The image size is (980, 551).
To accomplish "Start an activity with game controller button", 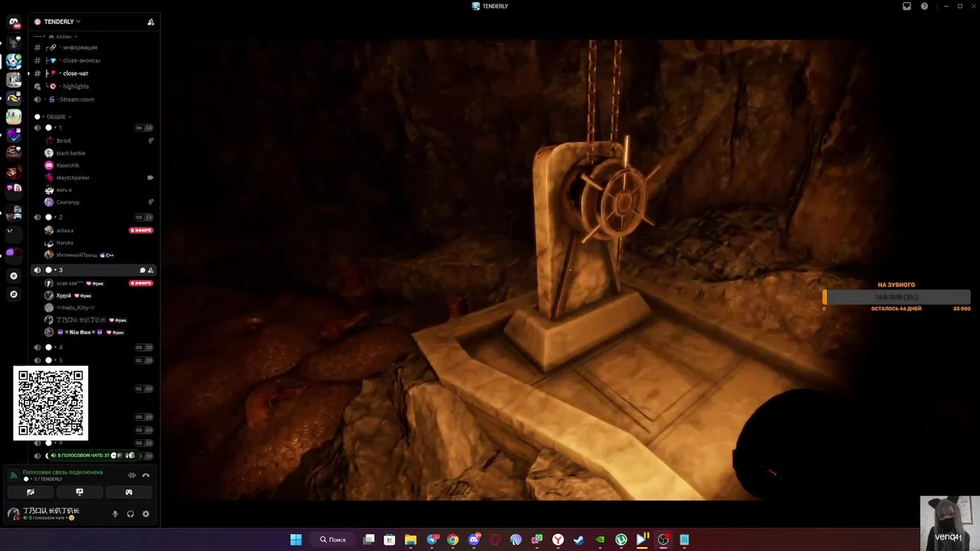I will pos(129,492).
